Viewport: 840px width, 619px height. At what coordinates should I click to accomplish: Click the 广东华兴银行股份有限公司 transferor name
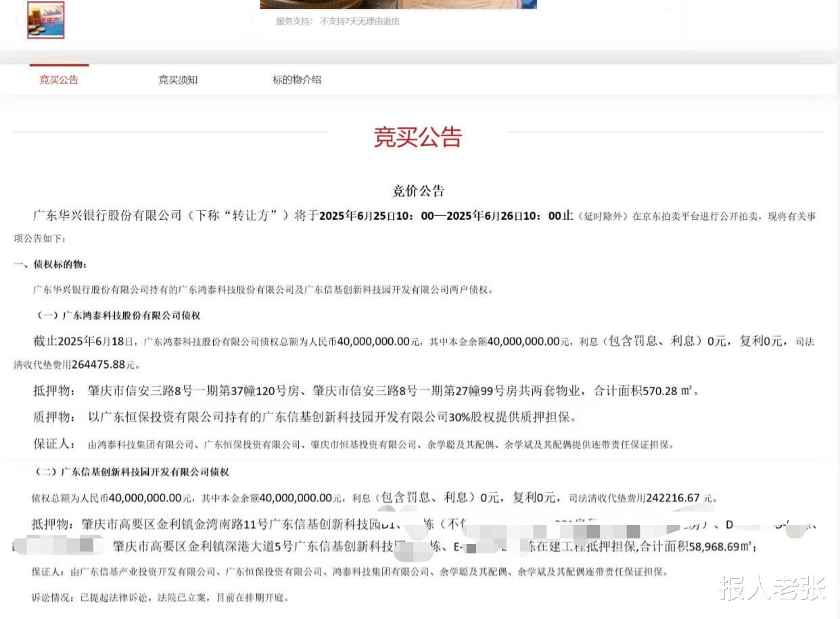coord(108,216)
